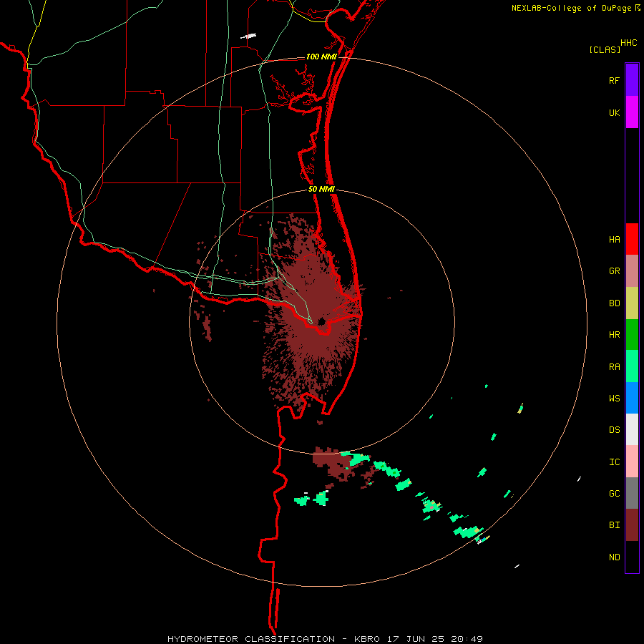Click the RF legend label
Image resolution: width=644 pixels, height=644 pixels.
(x=615, y=81)
